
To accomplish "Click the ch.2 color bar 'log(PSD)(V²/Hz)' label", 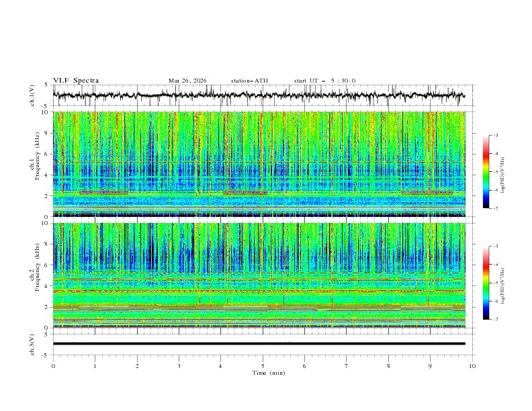I will click(x=503, y=285).
